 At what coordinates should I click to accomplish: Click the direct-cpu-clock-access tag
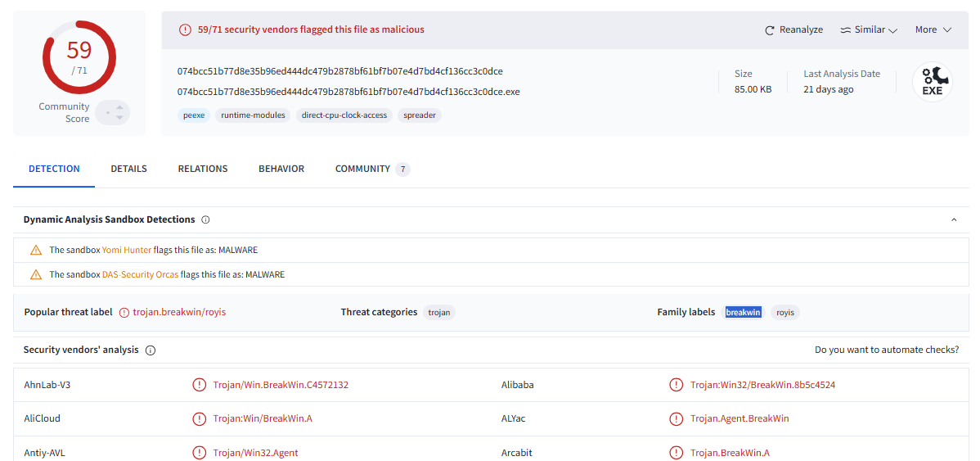344,115
